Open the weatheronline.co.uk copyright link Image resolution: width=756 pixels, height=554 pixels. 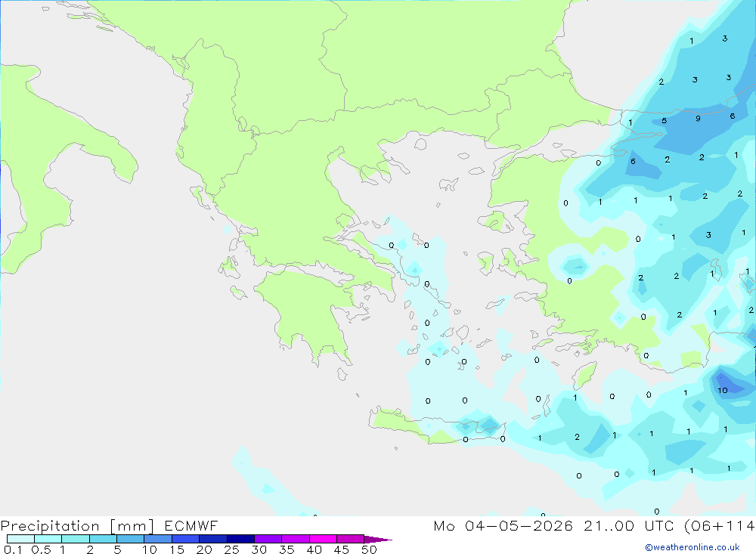click(x=692, y=547)
